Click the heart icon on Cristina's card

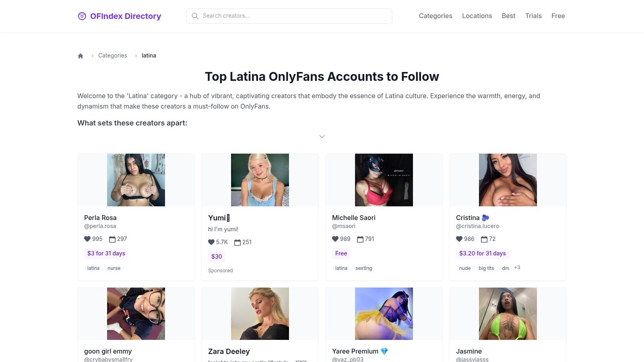[459, 239]
